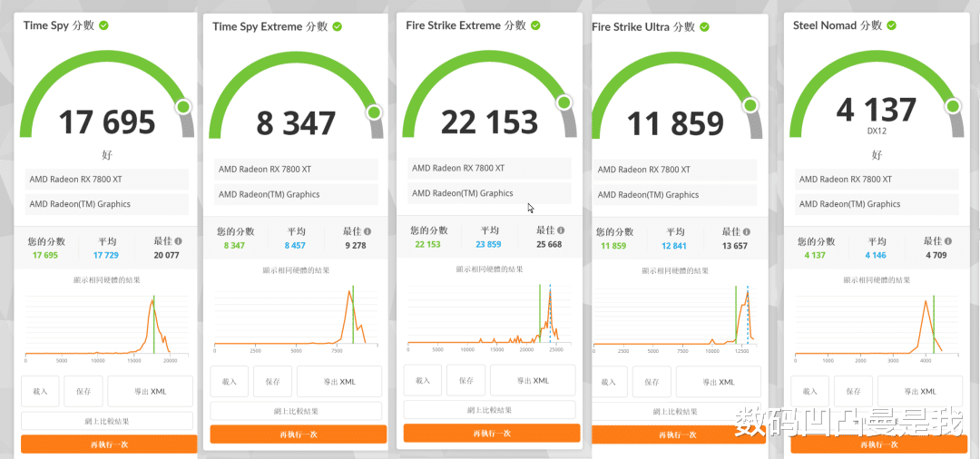This screenshot has width=980, height=459.
Task: Click the best value 20 077
Action: click(x=166, y=256)
